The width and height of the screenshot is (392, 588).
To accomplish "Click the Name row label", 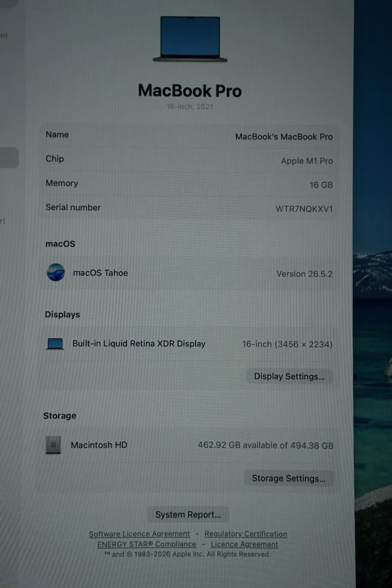I will [57, 134].
